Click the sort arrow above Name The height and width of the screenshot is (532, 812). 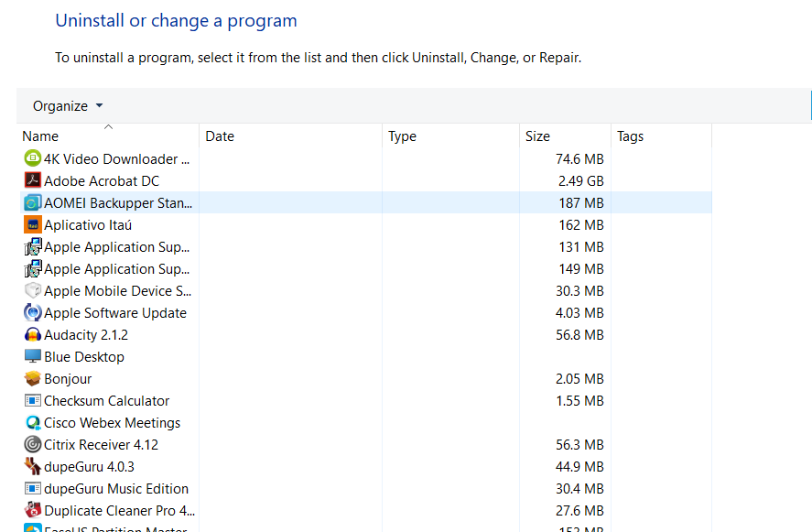coord(108,127)
